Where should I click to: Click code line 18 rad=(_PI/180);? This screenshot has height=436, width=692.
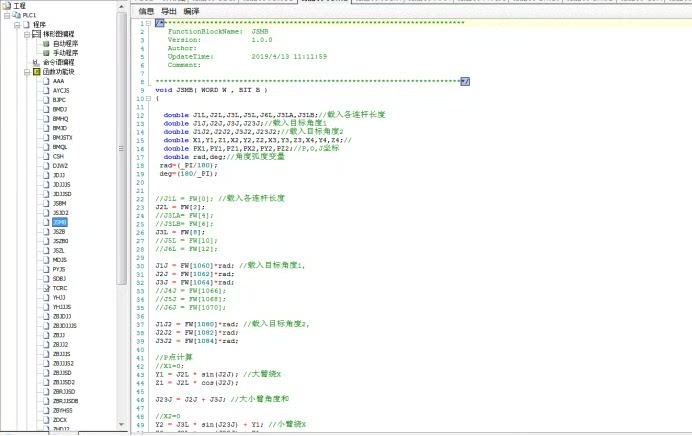coord(189,165)
